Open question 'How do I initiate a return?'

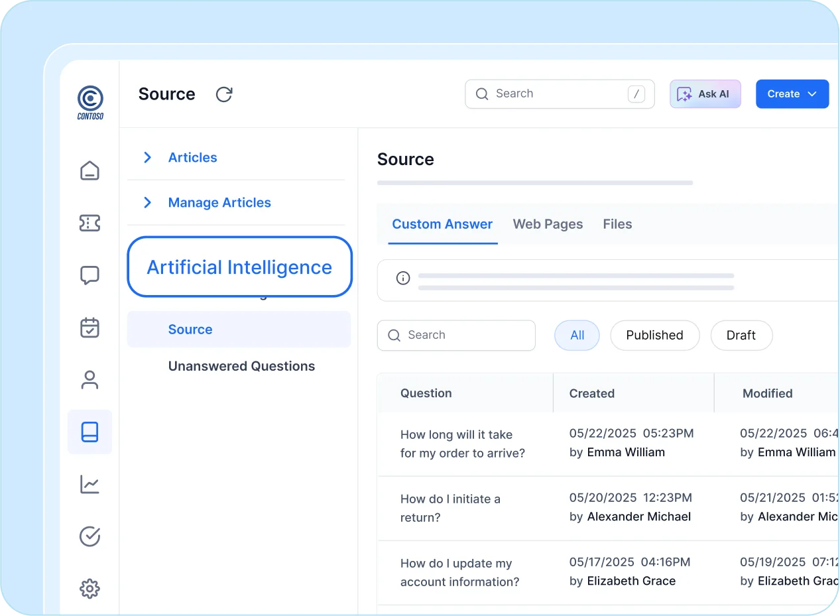[450, 508]
